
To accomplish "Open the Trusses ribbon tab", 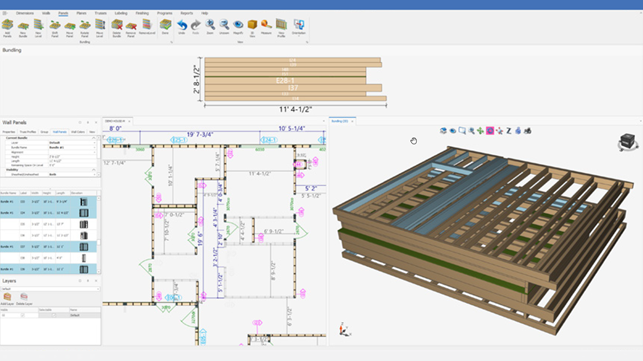I will click(100, 13).
